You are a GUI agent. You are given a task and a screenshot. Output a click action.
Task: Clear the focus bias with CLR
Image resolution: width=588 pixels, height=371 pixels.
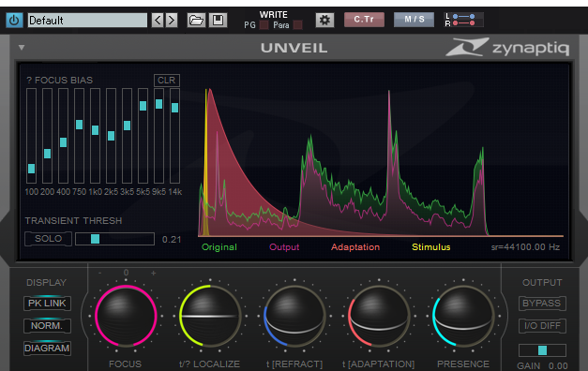167,81
